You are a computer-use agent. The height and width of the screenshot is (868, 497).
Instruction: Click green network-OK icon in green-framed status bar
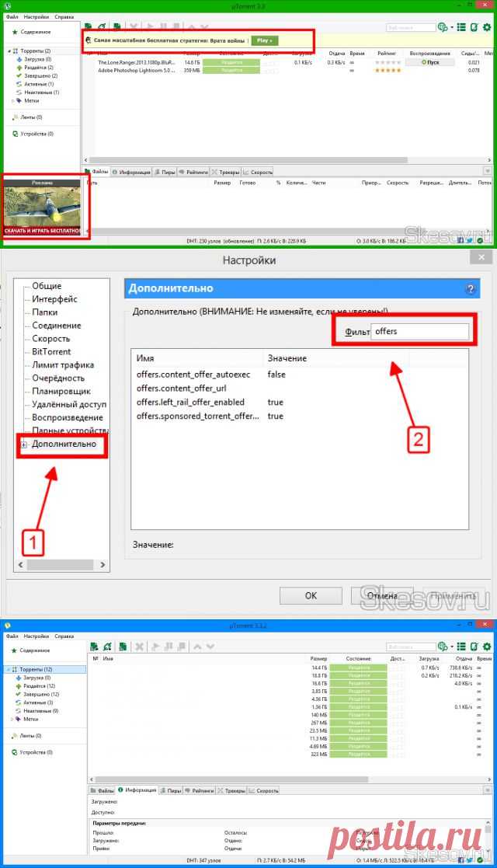click(481, 241)
